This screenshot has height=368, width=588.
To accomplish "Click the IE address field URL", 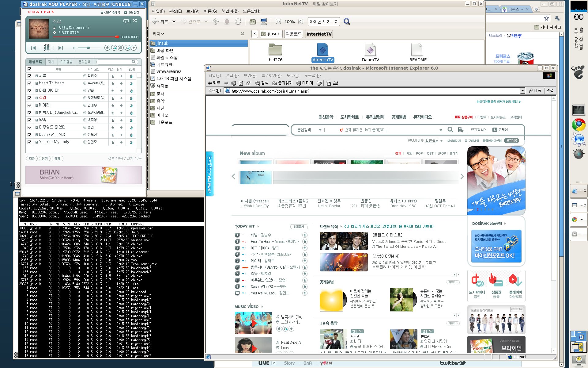I will tap(270, 91).
